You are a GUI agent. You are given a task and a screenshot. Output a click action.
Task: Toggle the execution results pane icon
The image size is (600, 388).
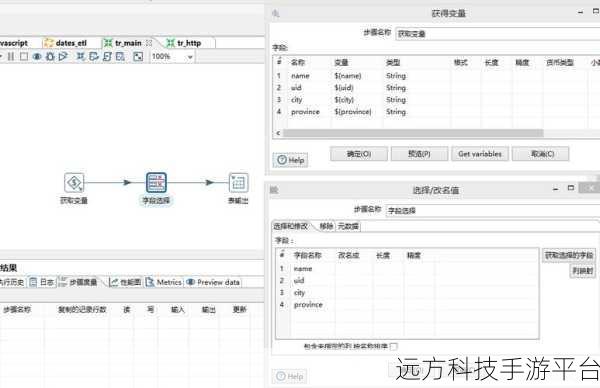pyautogui.click(x=138, y=57)
